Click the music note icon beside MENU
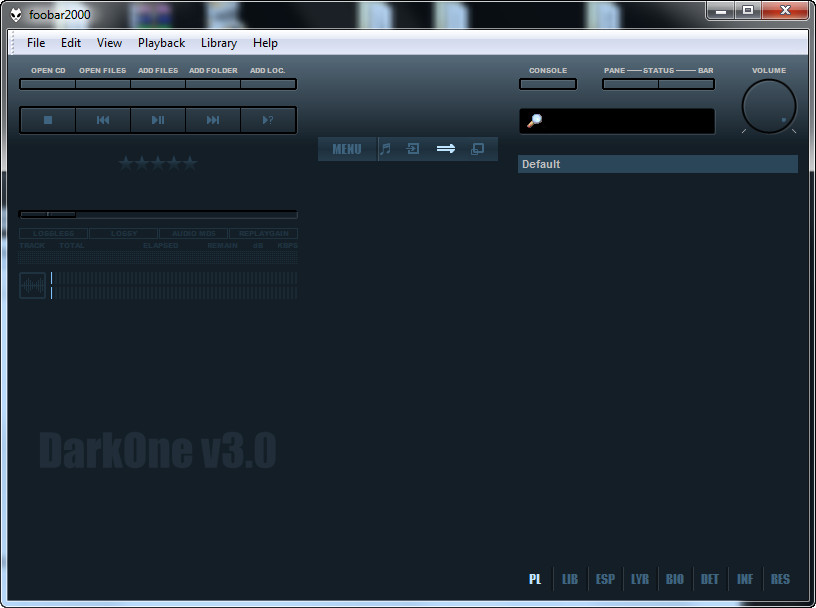The image size is (816, 608). [385, 149]
